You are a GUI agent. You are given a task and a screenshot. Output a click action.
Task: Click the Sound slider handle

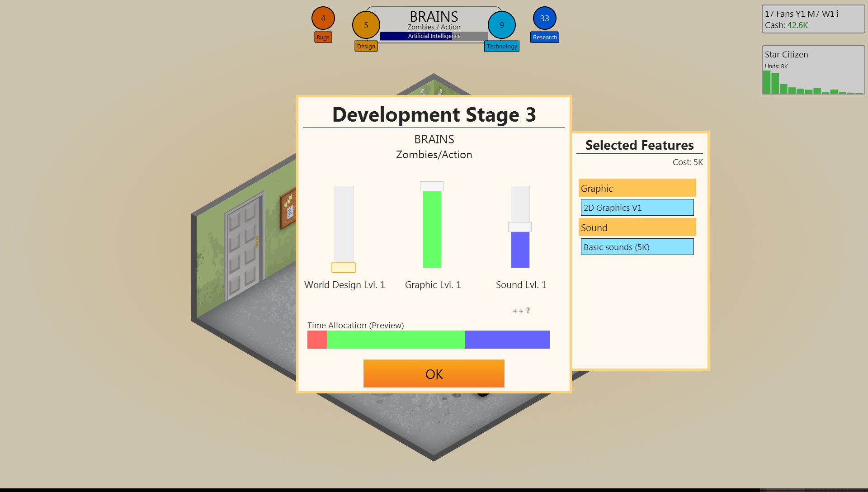tap(520, 227)
